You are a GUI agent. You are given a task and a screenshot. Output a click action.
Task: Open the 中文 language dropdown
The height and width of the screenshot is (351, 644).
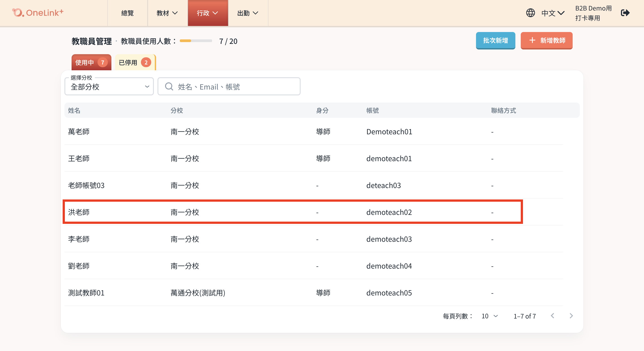553,13
